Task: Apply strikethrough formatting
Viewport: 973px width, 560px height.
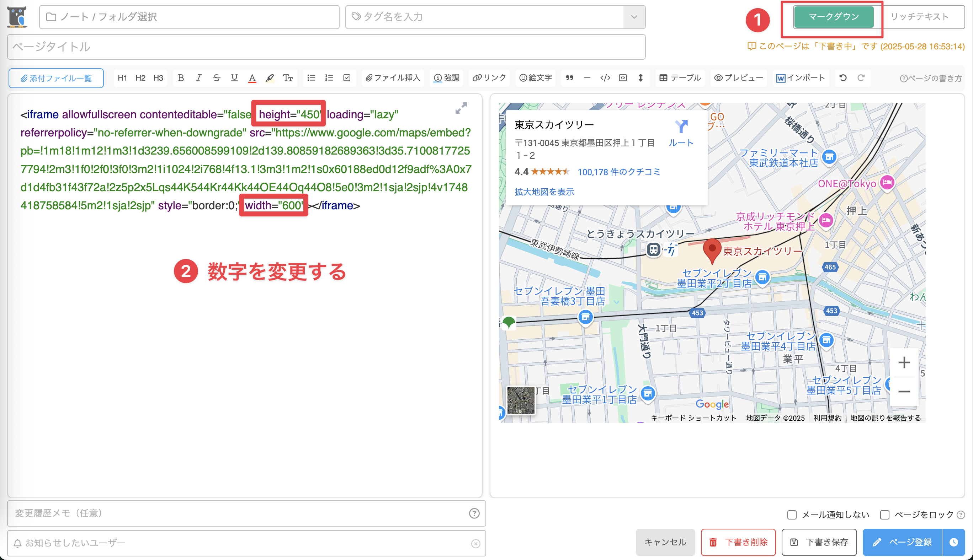Action: (216, 78)
